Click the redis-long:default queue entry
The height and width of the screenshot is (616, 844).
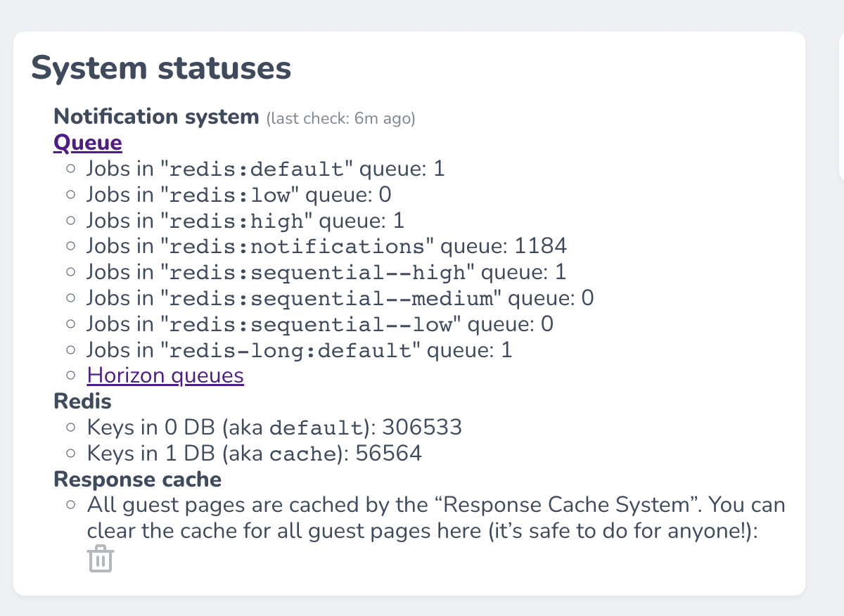tap(299, 349)
